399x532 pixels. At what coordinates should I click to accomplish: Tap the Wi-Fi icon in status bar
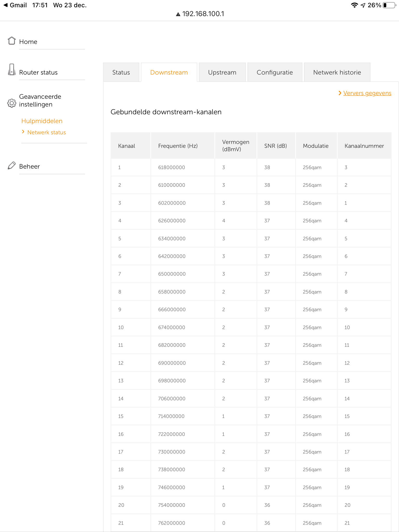point(354,5)
